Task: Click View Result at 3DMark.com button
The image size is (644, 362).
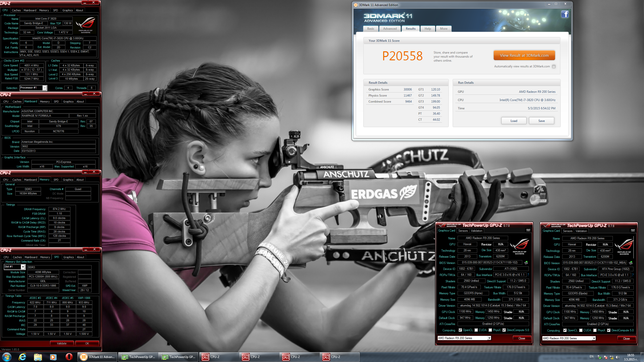Action: coord(524,55)
